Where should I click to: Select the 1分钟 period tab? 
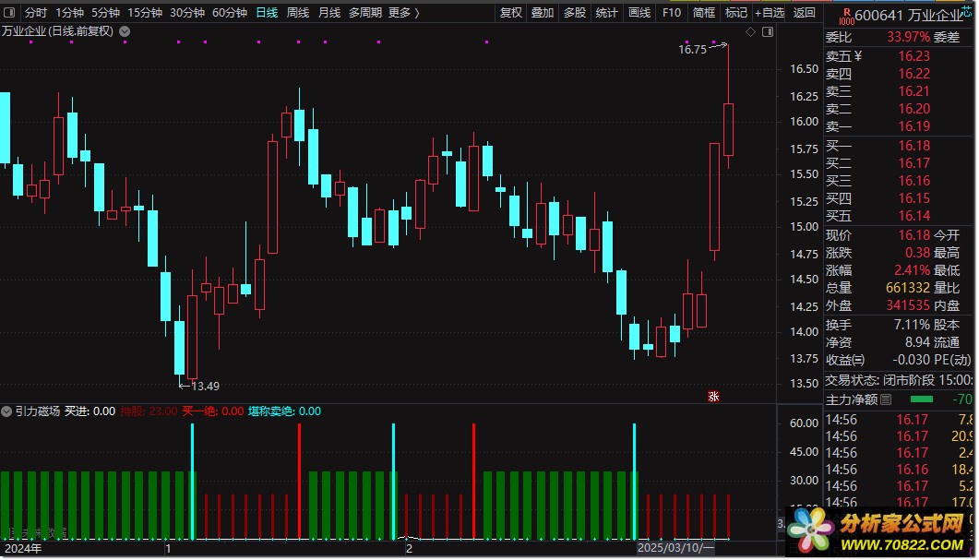(x=69, y=13)
